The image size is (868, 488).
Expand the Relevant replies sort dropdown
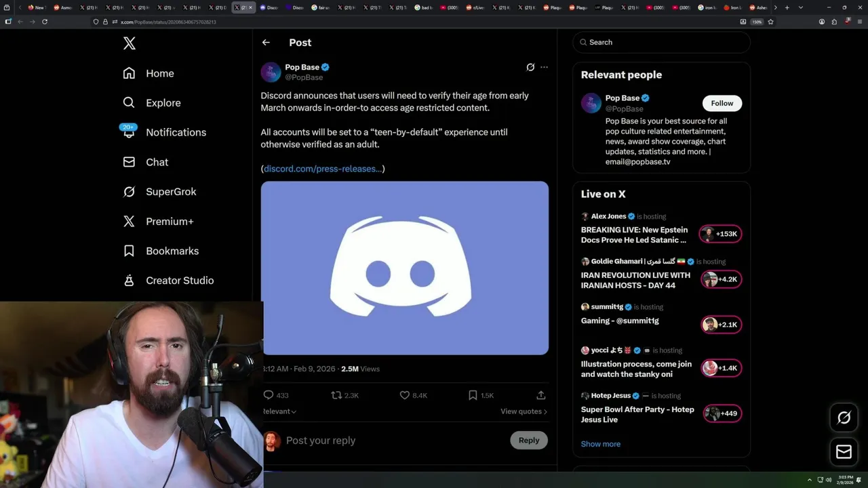pos(279,411)
